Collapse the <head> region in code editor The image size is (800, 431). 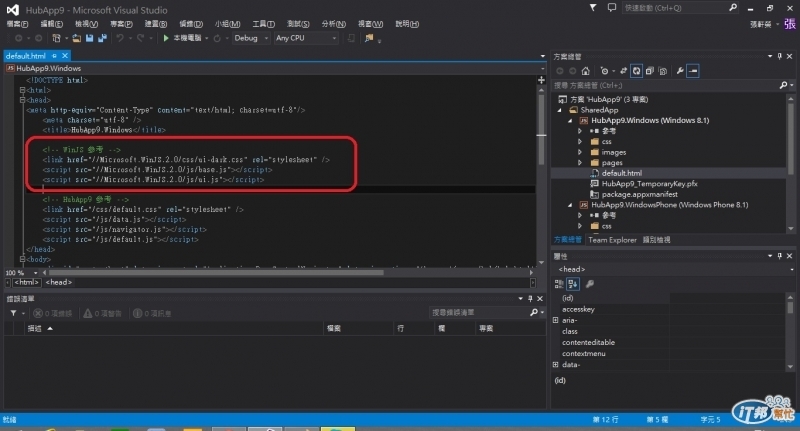coord(22,100)
